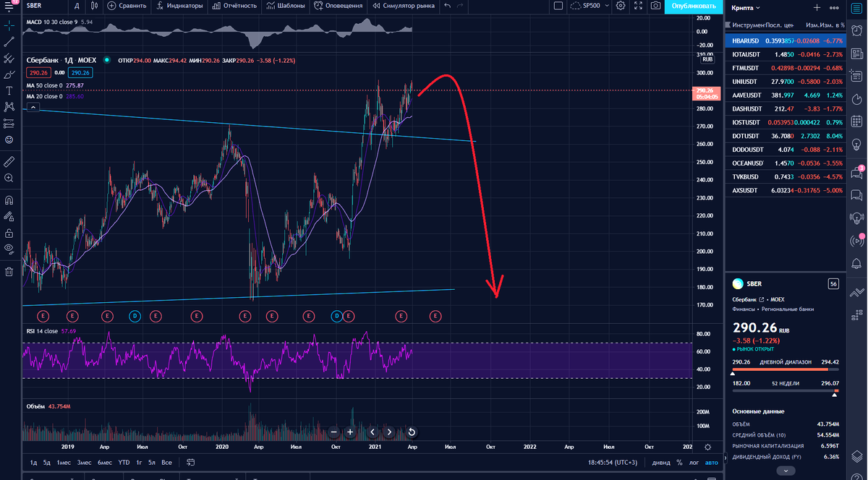The height and width of the screenshot is (480, 868).
Task: Start the Симулятор рынка replay
Action: tap(404, 6)
